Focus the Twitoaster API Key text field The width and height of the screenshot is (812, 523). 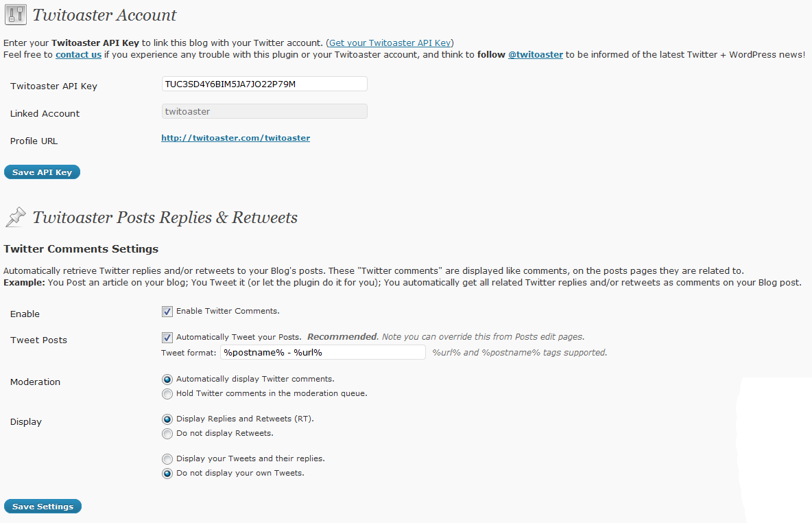[264, 84]
